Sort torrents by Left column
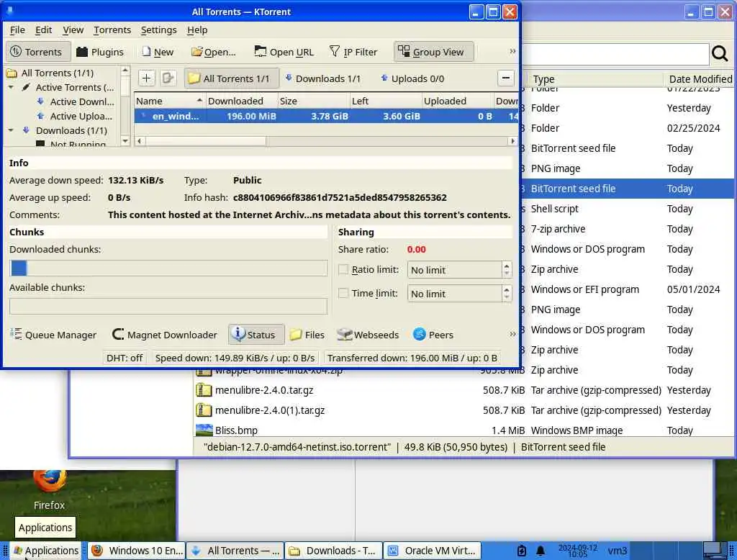Viewport: 737px width, 560px height. pyautogui.click(x=386, y=101)
